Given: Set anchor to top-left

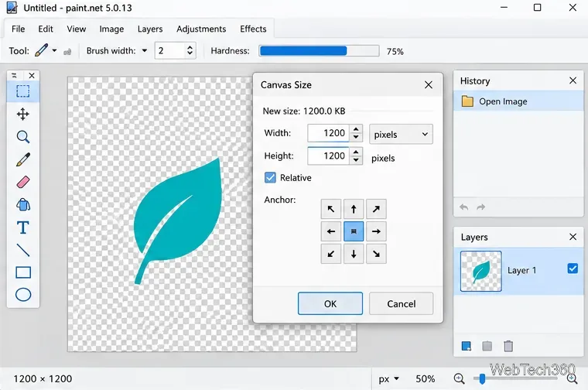Looking at the screenshot, I should [331, 209].
